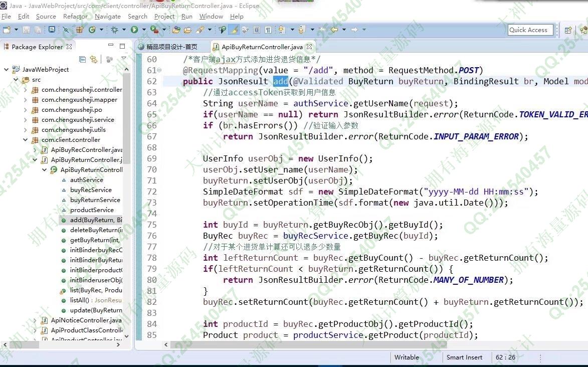Viewport: 588px width, 367px height.
Task: Toggle Block Selection mode
Action: tap(257, 30)
